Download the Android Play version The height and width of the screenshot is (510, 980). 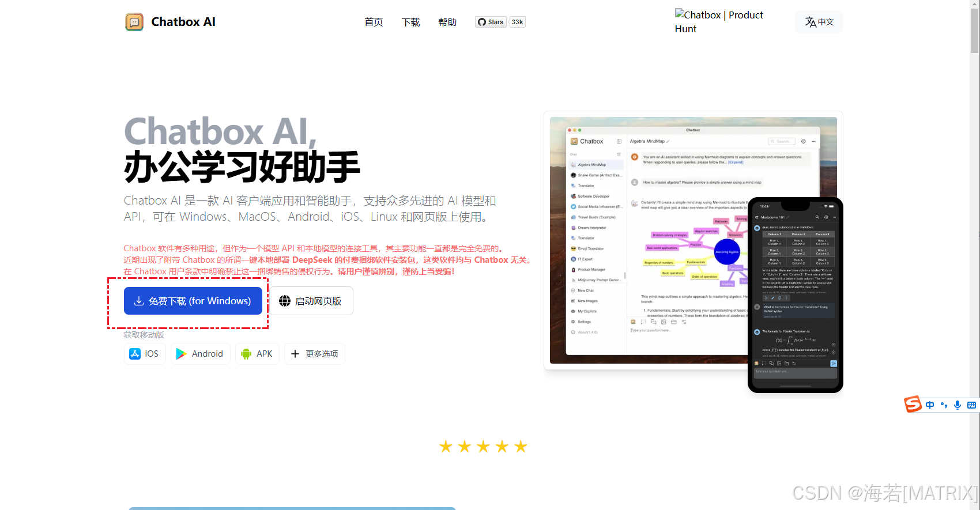200,354
